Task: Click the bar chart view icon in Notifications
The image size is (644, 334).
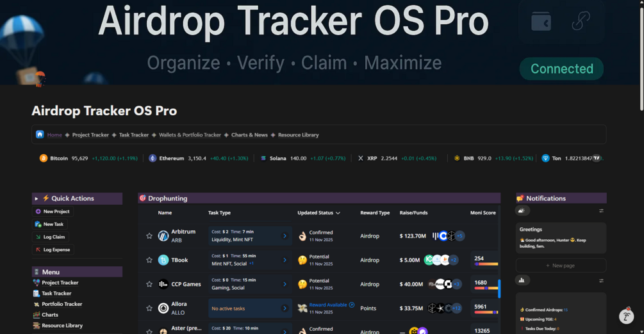Action: coord(522,280)
